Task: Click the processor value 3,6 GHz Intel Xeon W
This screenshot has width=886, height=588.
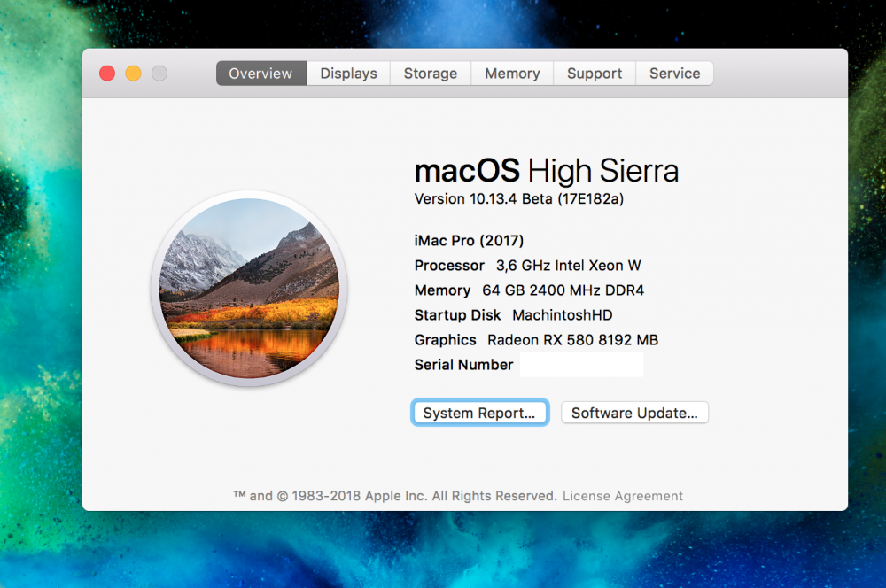Action: click(x=569, y=266)
